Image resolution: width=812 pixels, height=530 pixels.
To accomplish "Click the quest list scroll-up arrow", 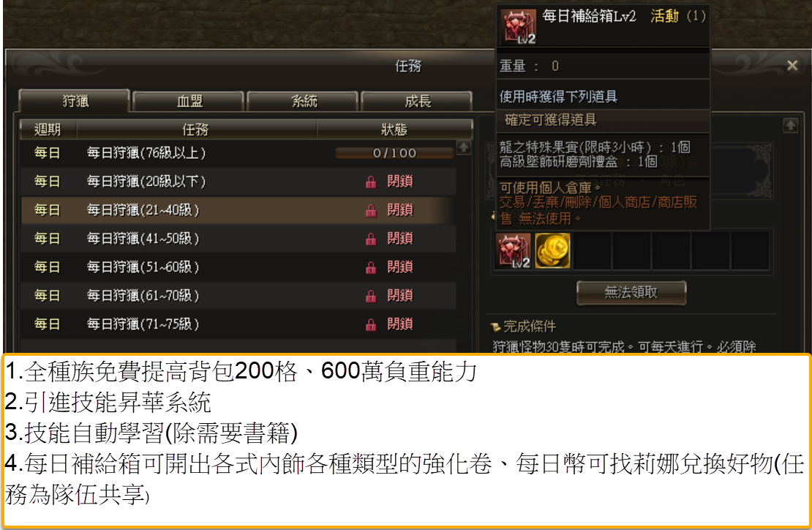I will 464,148.
